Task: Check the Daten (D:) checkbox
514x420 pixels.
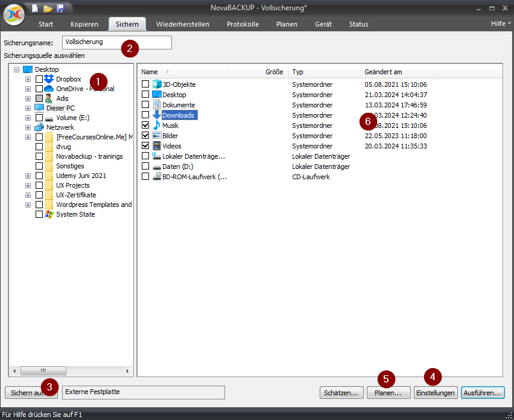Action: [145, 166]
